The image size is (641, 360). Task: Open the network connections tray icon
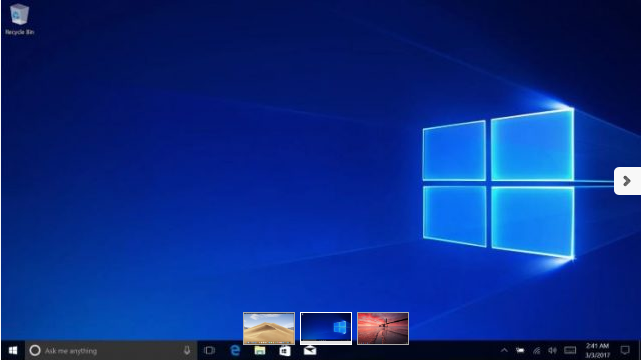536,350
